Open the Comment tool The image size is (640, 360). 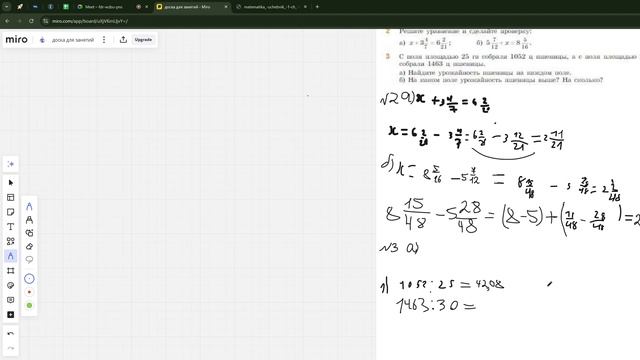[11, 300]
